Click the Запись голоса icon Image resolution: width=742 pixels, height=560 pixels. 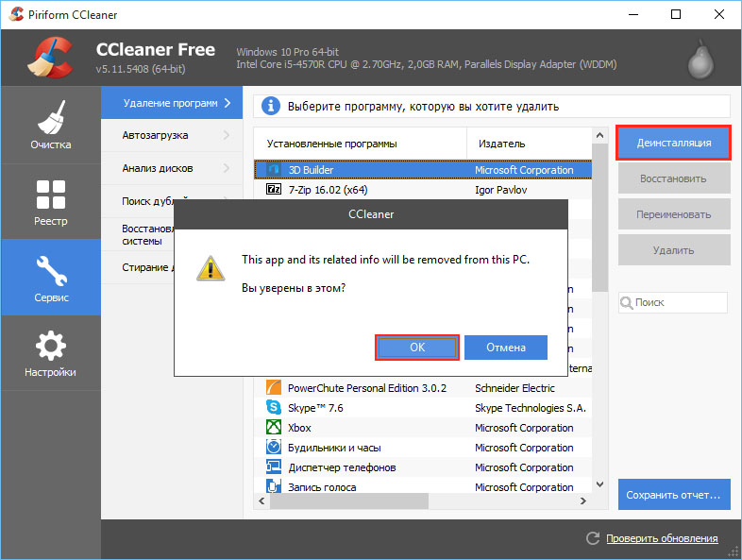click(274, 486)
